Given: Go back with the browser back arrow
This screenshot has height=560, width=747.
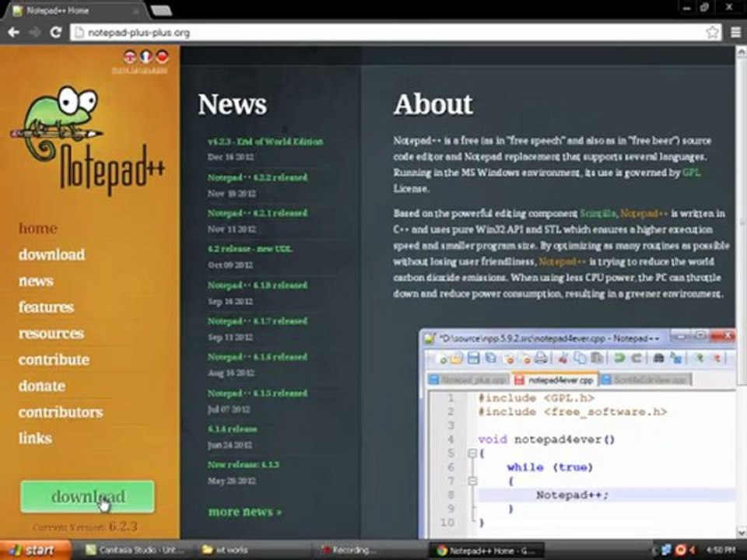Looking at the screenshot, I should 14,33.
